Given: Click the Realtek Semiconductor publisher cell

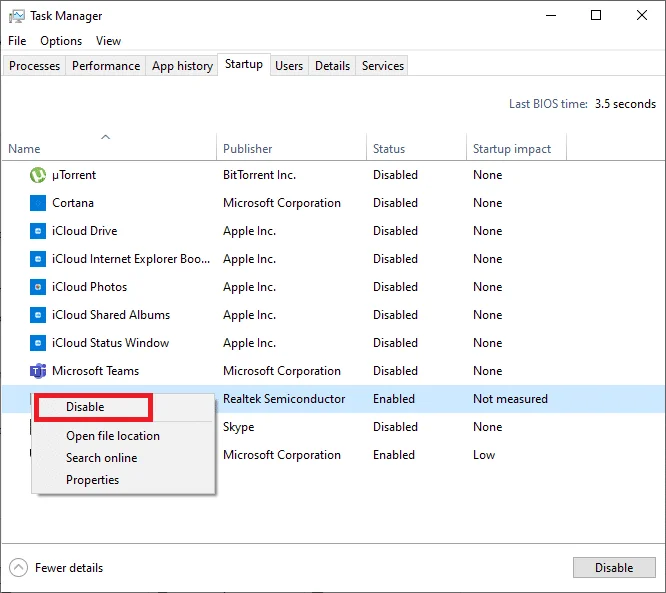Looking at the screenshot, I should (x=284, y=399).
